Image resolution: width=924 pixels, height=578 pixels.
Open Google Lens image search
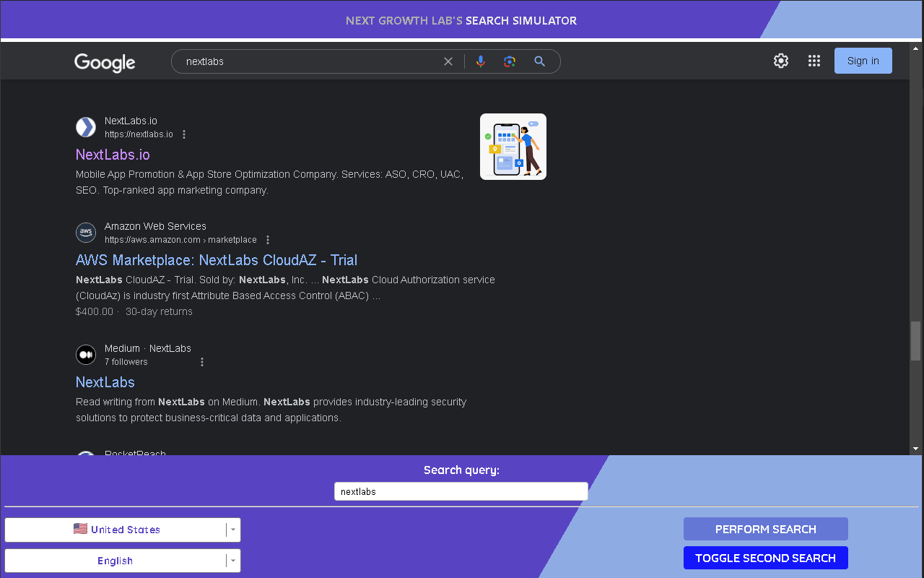point(510,61)
